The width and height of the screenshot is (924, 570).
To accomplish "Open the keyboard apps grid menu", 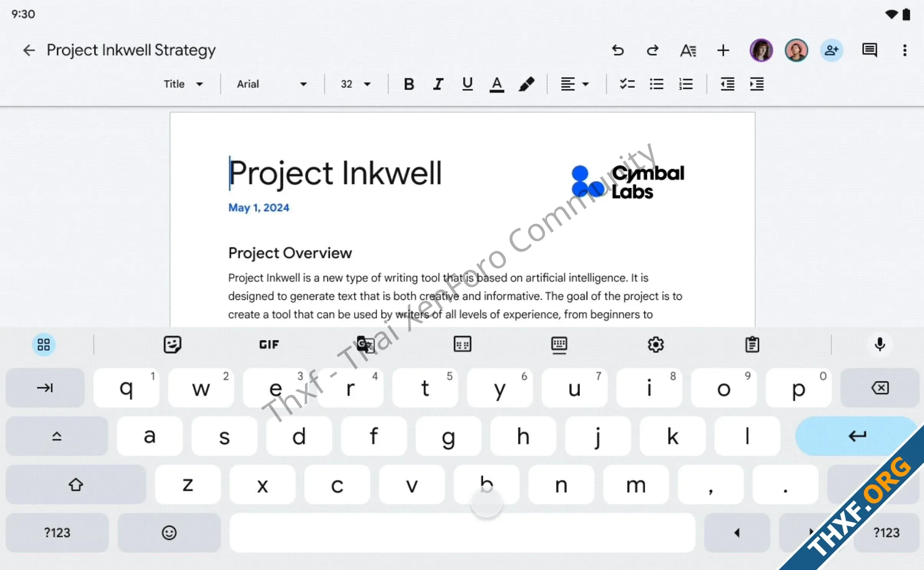I will tap(44, 344).
